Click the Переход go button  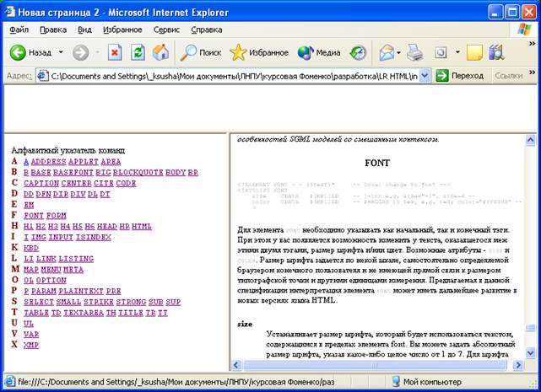(x=459, y=76)
